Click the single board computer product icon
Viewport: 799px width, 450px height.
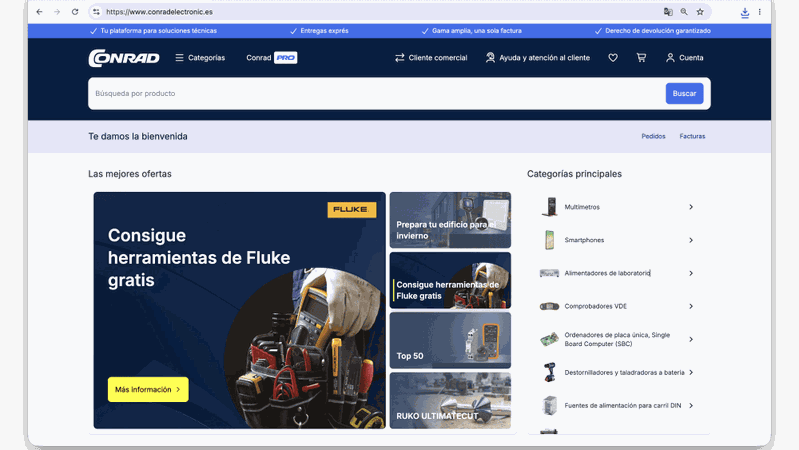click(x=549, y=339)
